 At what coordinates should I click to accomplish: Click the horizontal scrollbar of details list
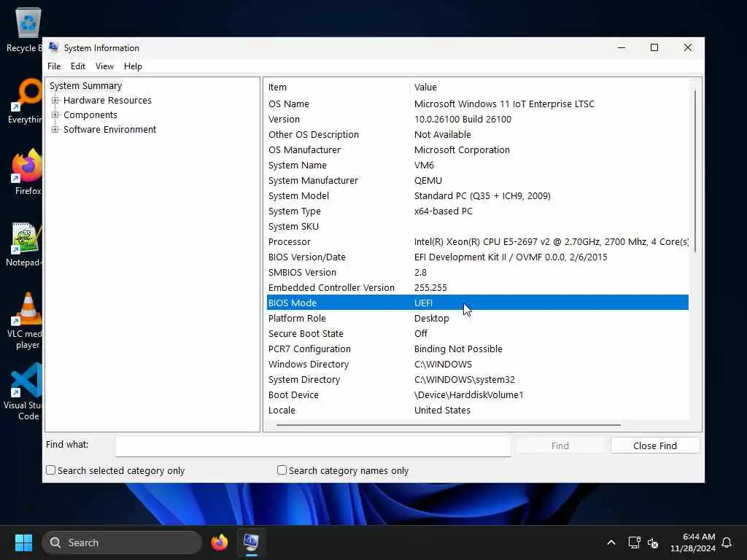click(x=448, y=424)
